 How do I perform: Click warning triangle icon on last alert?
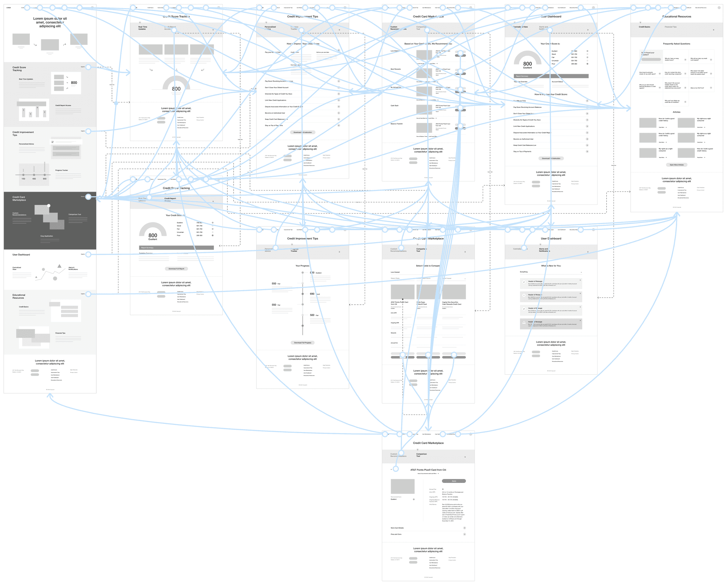pyautogui.click(x=524, y=323)
